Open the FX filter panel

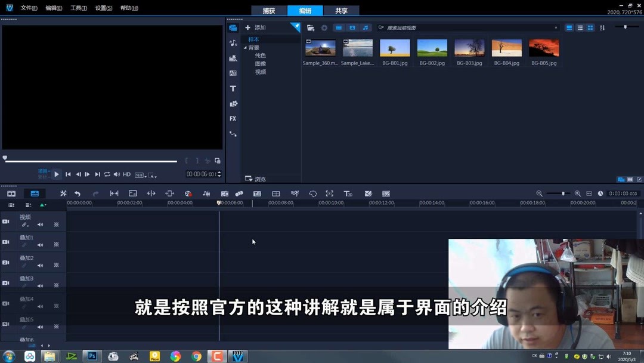[233, 118]
